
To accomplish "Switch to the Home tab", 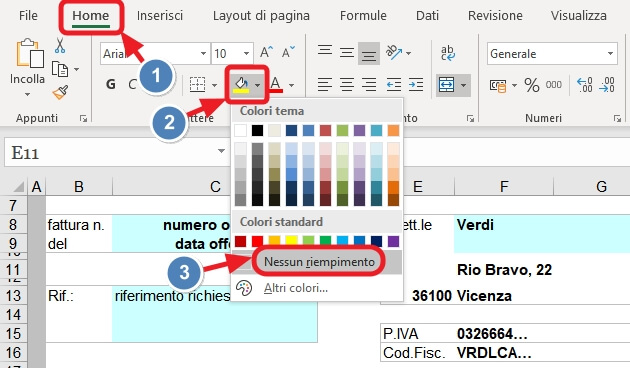I will (x=90, y=16).
